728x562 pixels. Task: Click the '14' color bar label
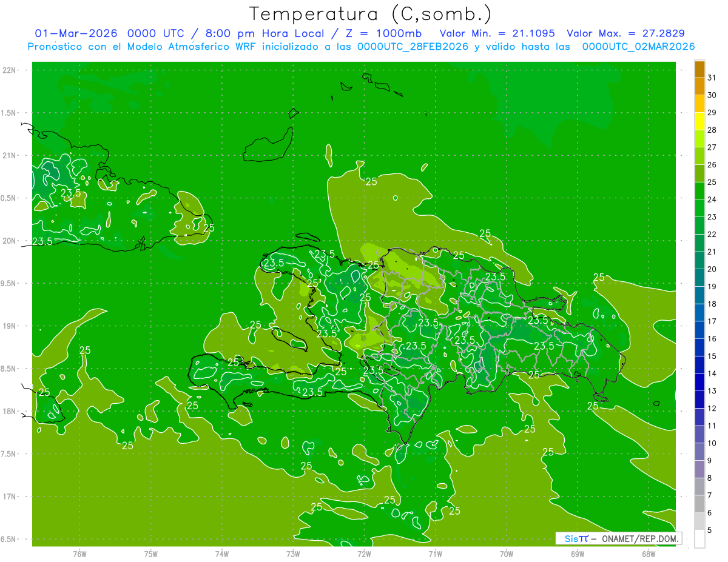click(712, 373)
